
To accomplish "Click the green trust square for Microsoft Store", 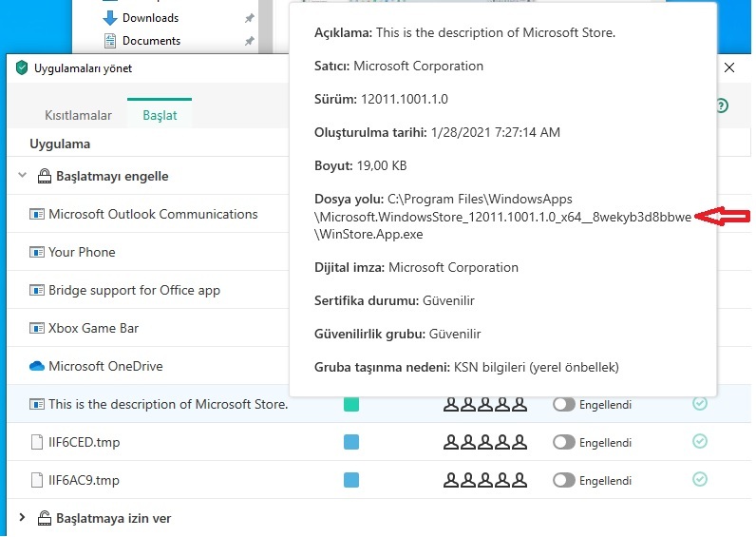I will click(x=351, y=405).
